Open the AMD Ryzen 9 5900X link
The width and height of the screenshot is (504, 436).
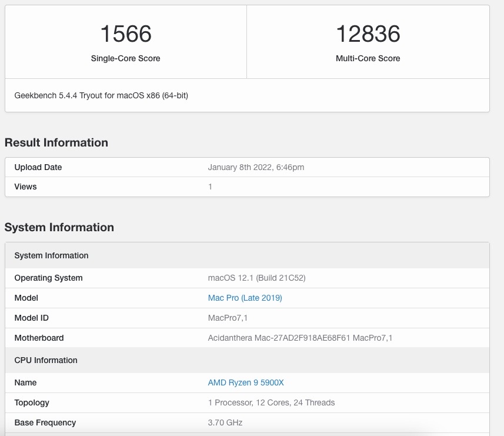246,382
